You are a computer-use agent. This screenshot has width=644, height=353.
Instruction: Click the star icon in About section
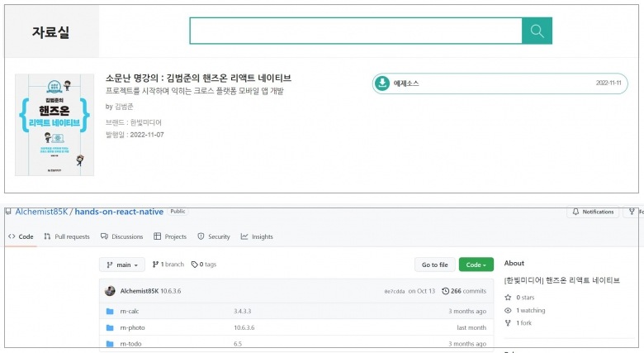click(508, 298)
